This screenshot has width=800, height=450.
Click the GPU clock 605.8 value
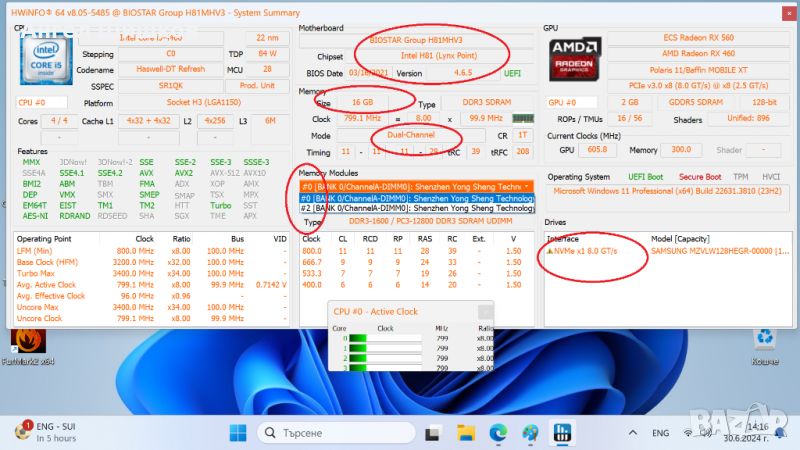[x=597, y=149]
